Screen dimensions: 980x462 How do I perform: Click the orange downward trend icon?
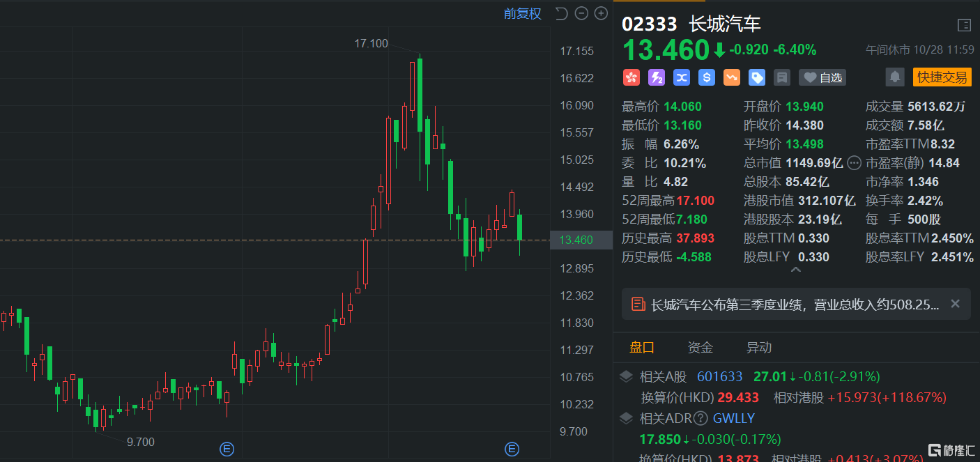732,77
